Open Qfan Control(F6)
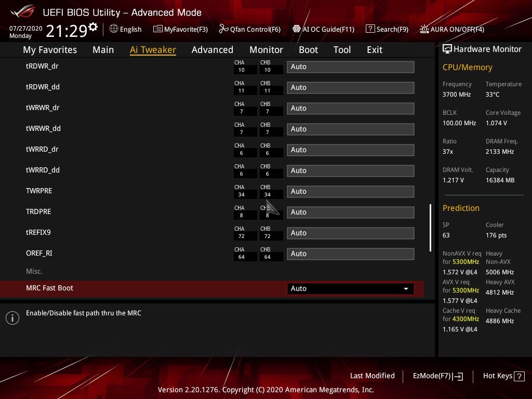 250,29
